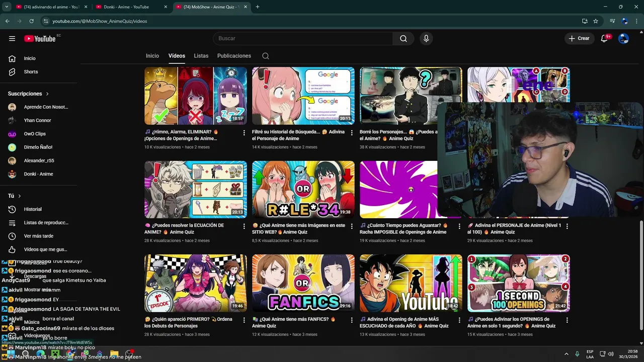
Task: Open Alexander_r55 subscription channel
Action: click(x=40, y=161)
